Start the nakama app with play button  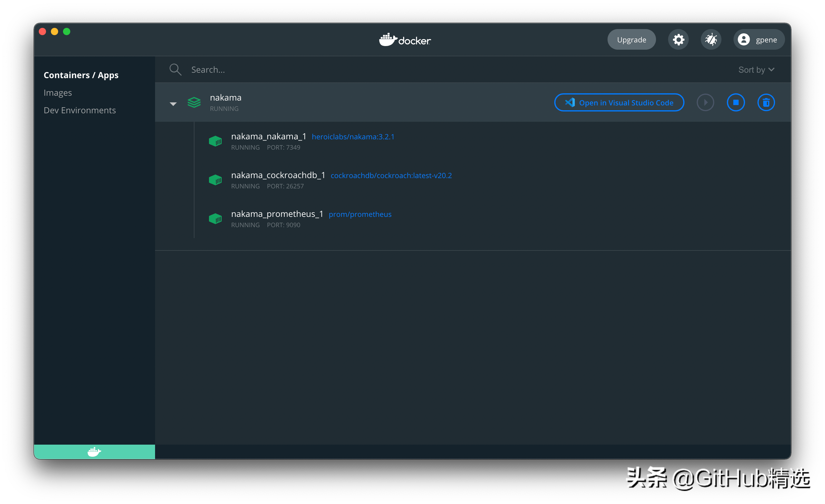pos(705,102)
